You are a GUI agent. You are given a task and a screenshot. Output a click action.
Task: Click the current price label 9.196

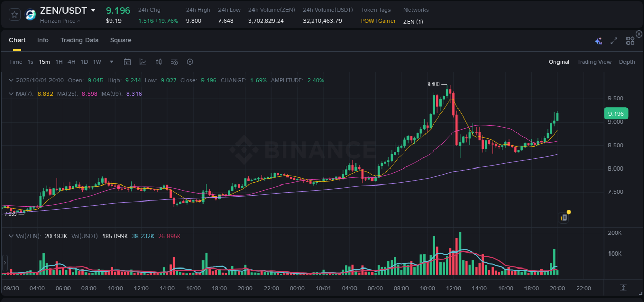[x=617, y=113]
